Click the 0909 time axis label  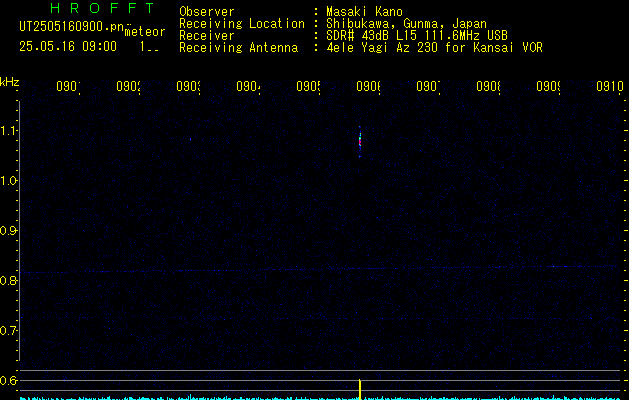pyautogui.click(x=548, y=87)
